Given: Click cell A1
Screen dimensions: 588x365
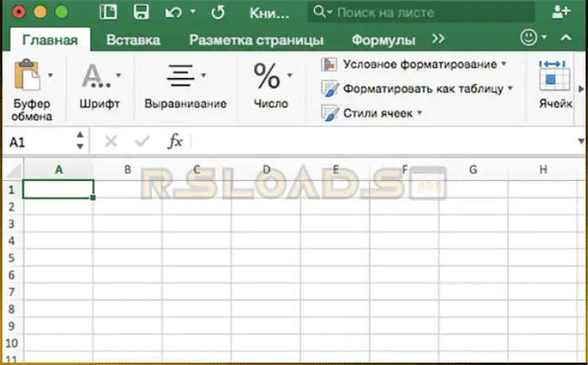Looking at the screenshot, I should 58,189.
